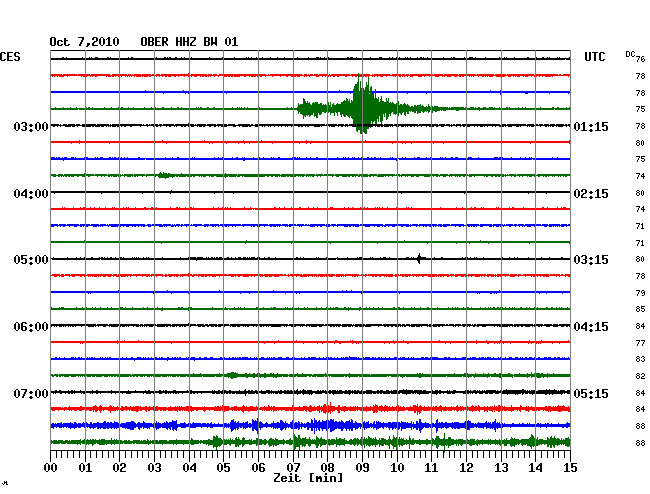Click the station label OBER HHZ BW 01

(189, 42)
